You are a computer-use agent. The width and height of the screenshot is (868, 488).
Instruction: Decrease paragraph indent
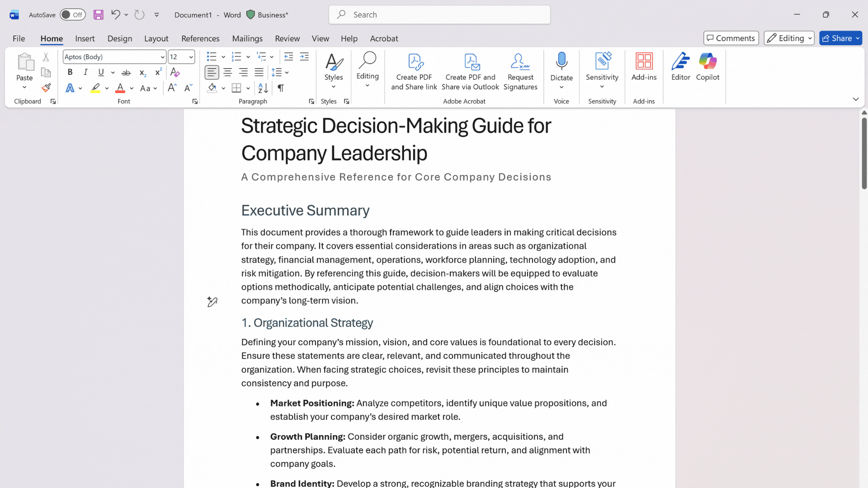pos(288,57)
